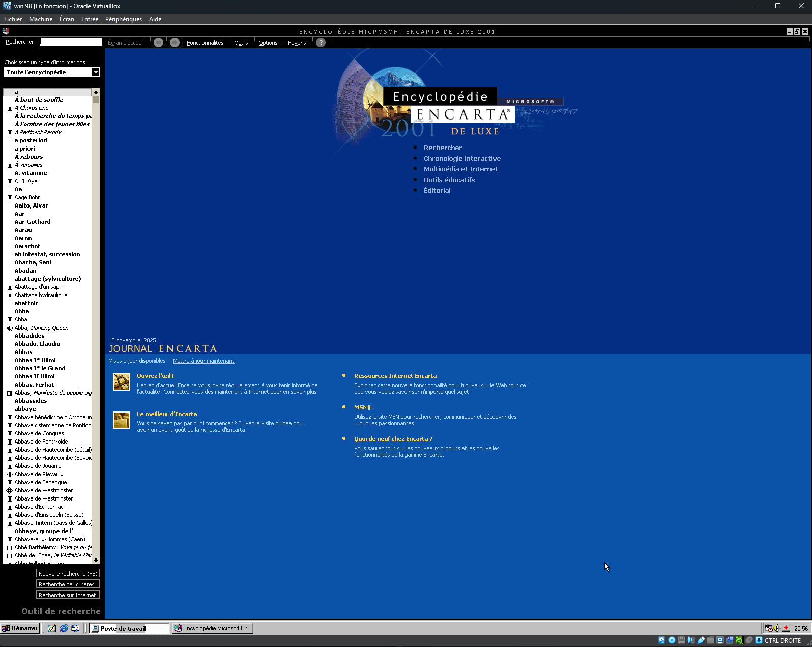This screenshot has width=812, height=647.
Task: Click the 360-view icon beside Abbaye de Rievaulx
Action: point(10,475)
